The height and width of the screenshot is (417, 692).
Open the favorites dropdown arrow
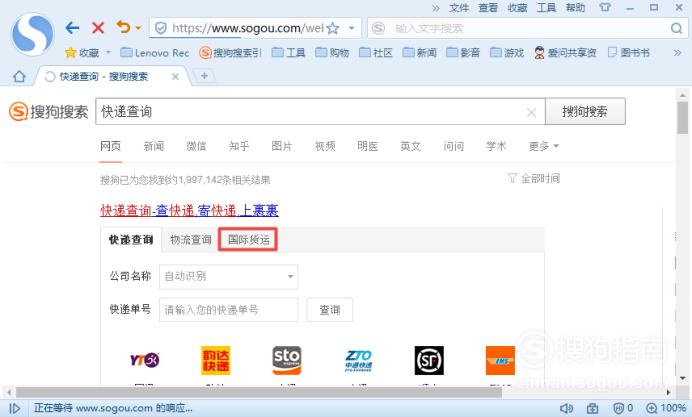pos(108,53)
